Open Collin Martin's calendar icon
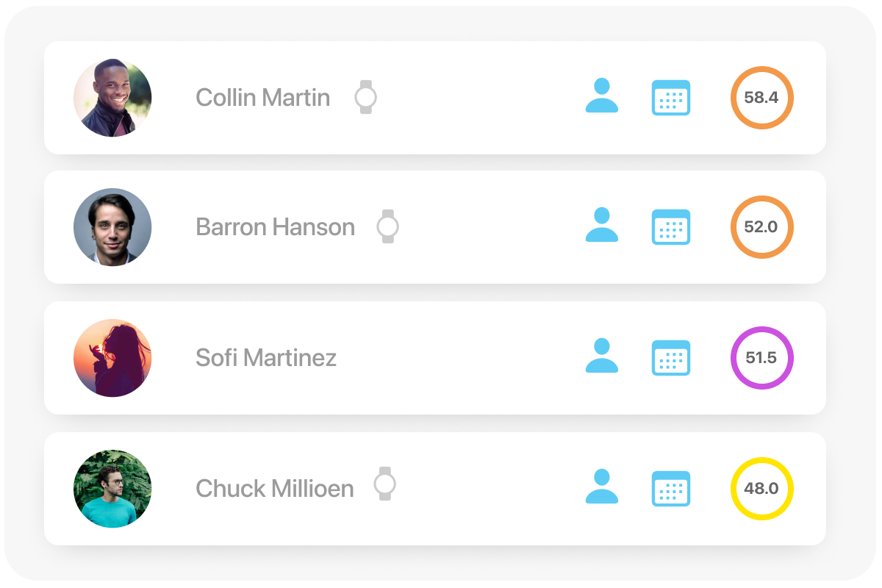This screenshot has width=882, height=588. [x=670, y=98]
